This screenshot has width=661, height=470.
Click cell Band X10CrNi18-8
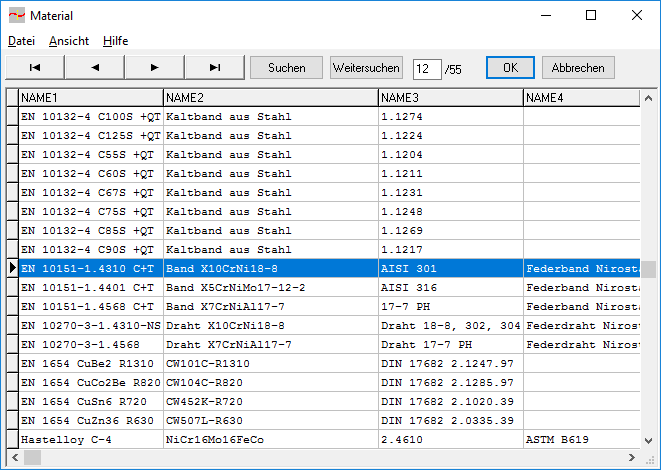pos(271,268)
